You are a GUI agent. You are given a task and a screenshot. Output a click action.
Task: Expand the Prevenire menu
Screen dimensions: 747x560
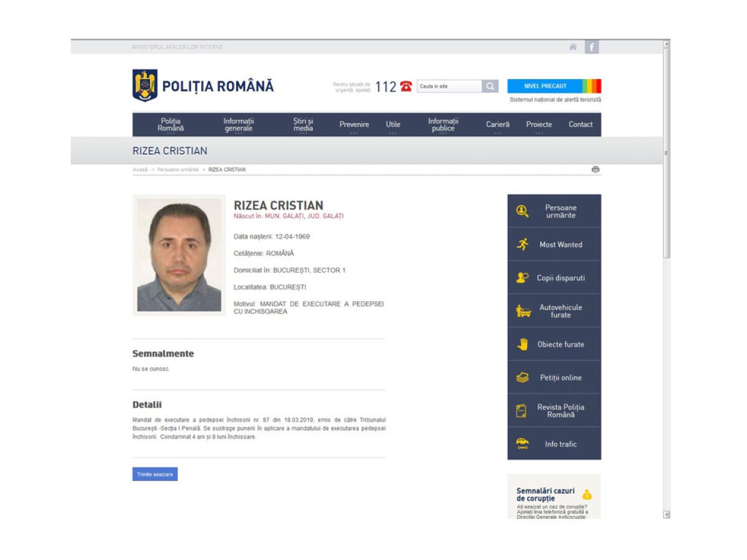pos(354,124)
